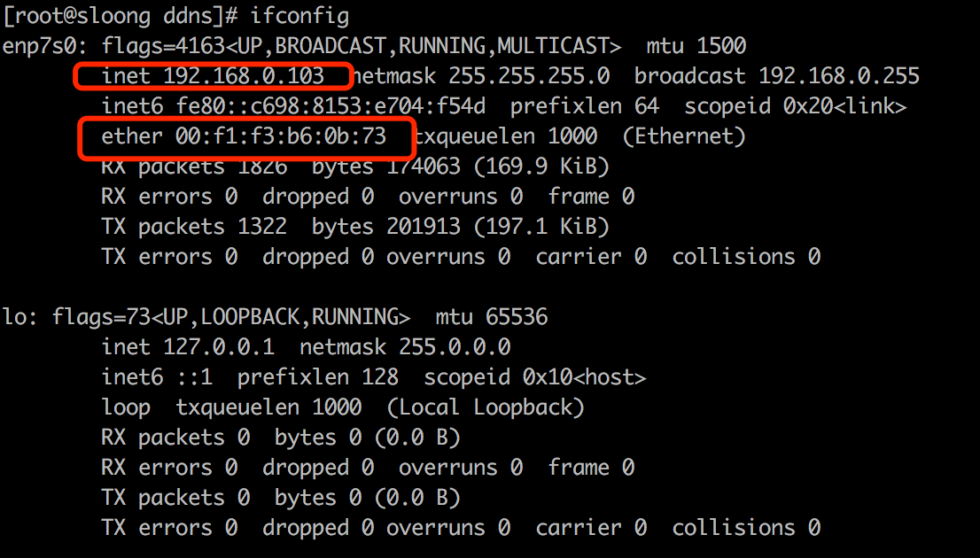Click the TX packets 1322 text

pos(194,227)
